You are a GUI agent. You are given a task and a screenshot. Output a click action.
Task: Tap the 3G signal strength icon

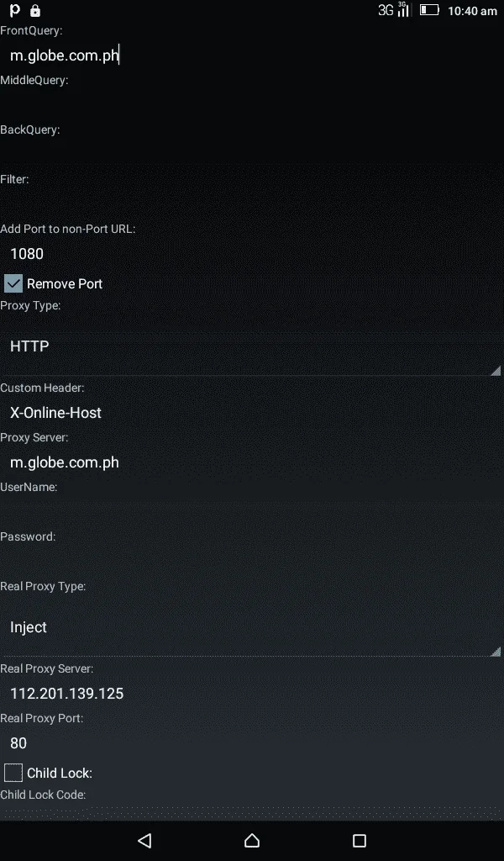point(404,10)
